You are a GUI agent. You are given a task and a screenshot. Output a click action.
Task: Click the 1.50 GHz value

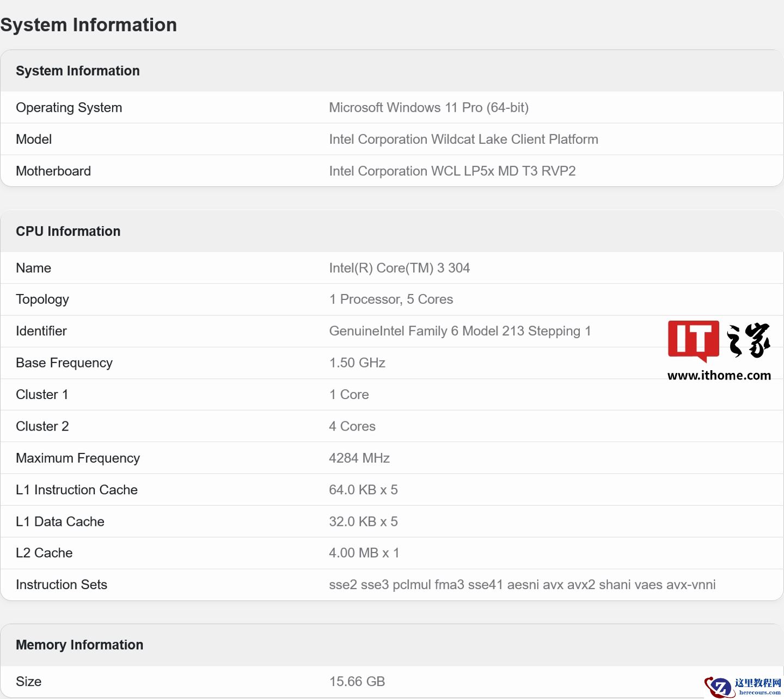tap(357, 363)
